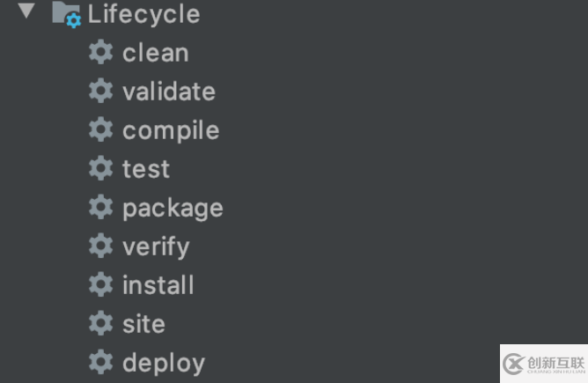
Task: Select the package lifecycle phase
Action: pos(173,209)
